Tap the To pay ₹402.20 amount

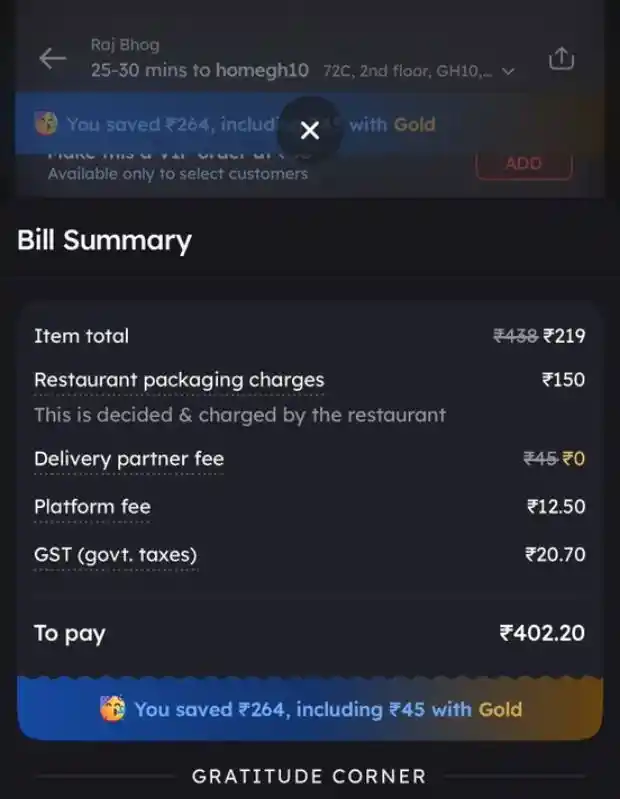543,633
